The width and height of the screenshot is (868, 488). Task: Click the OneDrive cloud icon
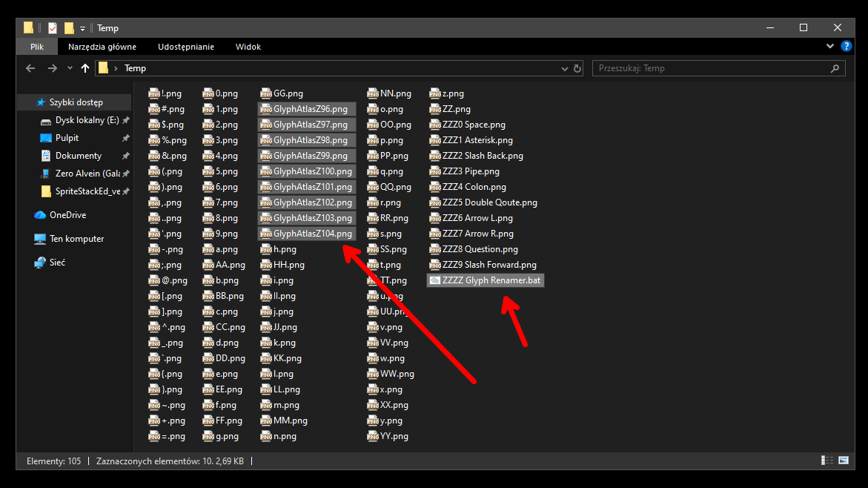[40, 215]
